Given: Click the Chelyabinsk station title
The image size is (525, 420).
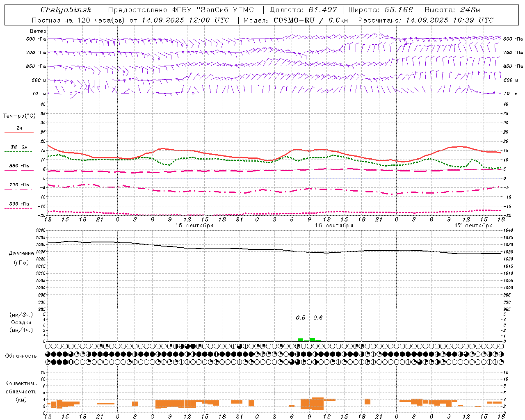Looking at the screenshot, I should click(66, 10).
